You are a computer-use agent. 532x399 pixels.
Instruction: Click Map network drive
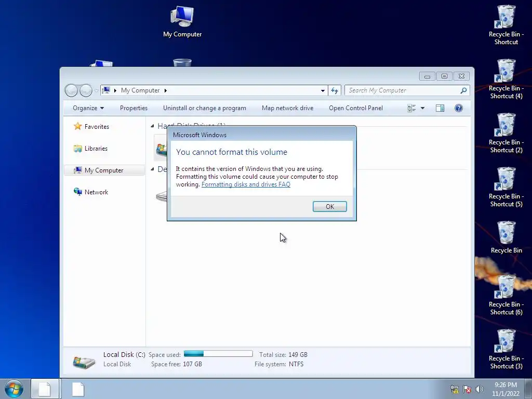(x=287, y=108)
